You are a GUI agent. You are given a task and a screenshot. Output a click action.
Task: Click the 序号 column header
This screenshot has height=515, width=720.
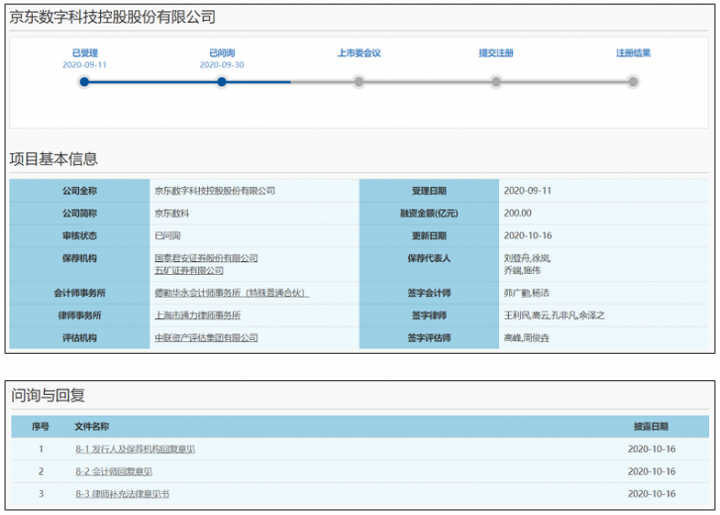click(40, 426)
